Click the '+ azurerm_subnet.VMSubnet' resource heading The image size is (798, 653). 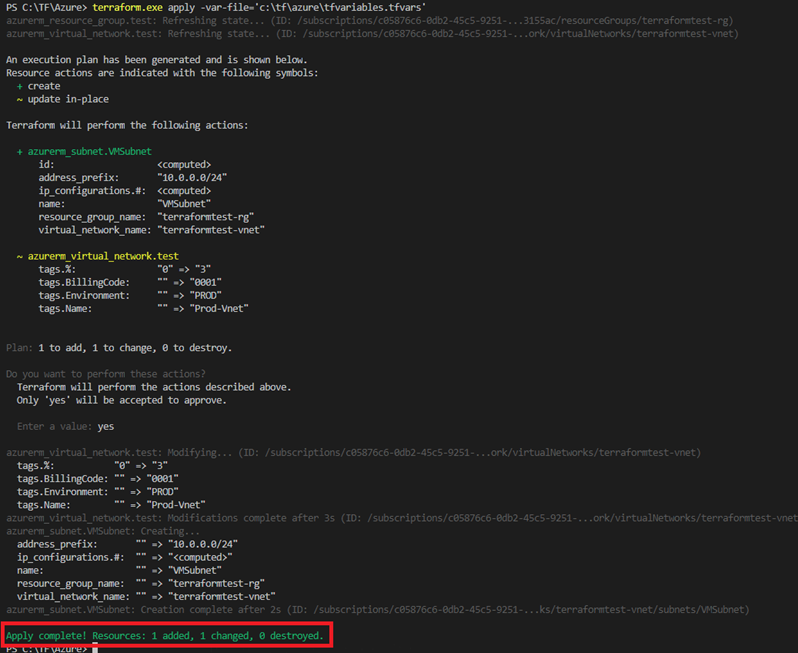point(84,152)
